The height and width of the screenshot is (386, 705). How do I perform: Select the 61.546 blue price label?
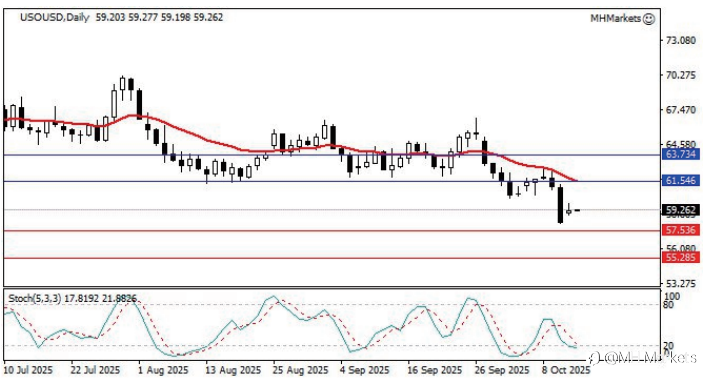click(x=681, y=181)
